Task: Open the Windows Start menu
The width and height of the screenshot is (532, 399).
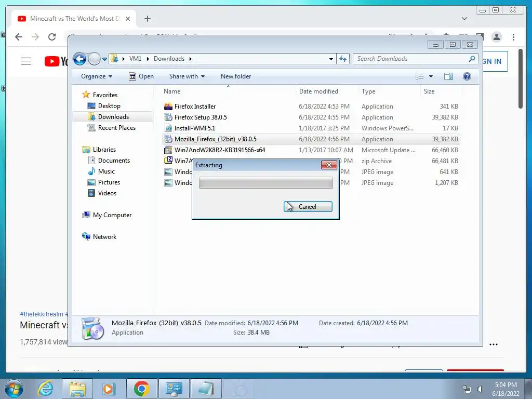Action: 14,389
